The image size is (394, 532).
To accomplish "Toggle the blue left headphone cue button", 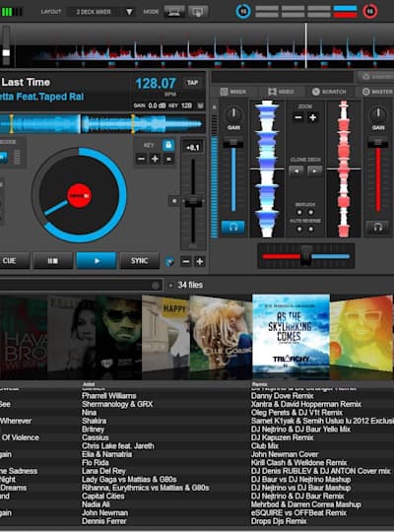I will [x=233, y=227].
